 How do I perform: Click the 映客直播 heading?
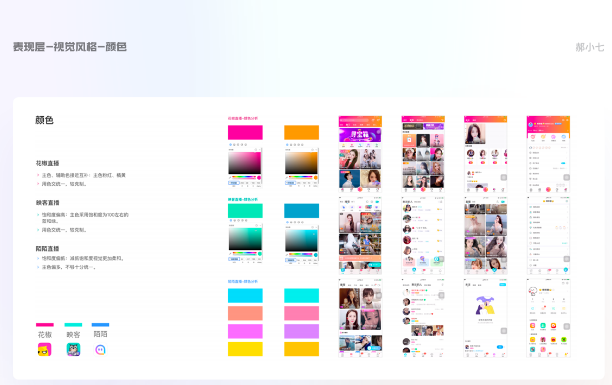[48, 203]
